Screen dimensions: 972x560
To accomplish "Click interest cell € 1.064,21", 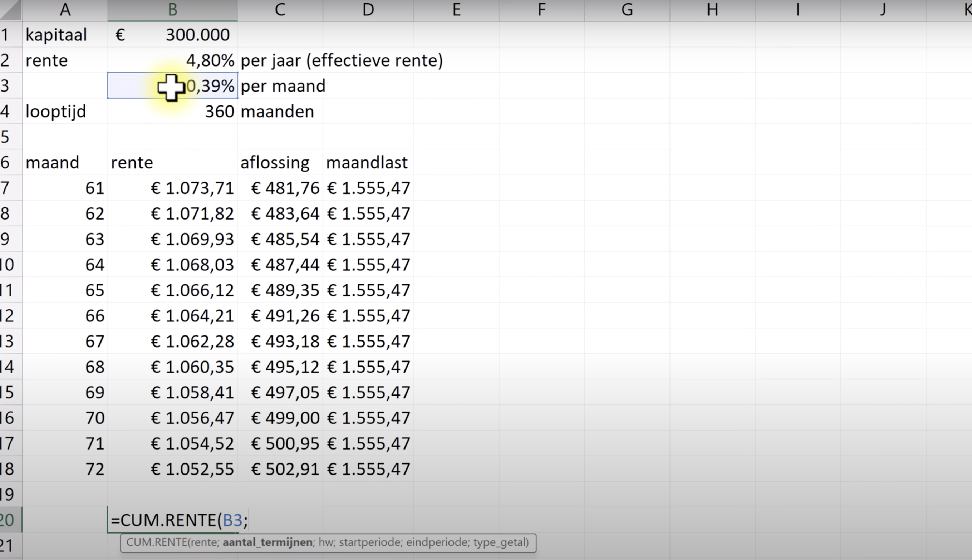I will pyautogui.click(x=173, y=315).
